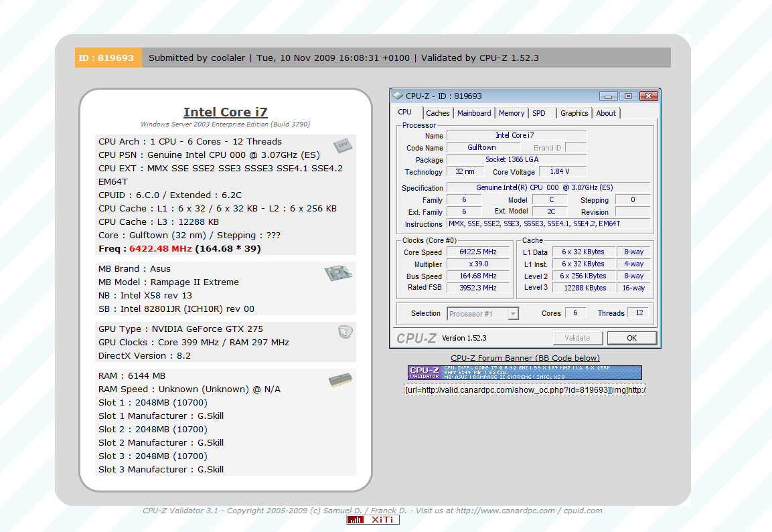772x532 pixels.
Task: Click the Specification field Genuine Intel(R) CPU
Action: click(x=548, y=187)
